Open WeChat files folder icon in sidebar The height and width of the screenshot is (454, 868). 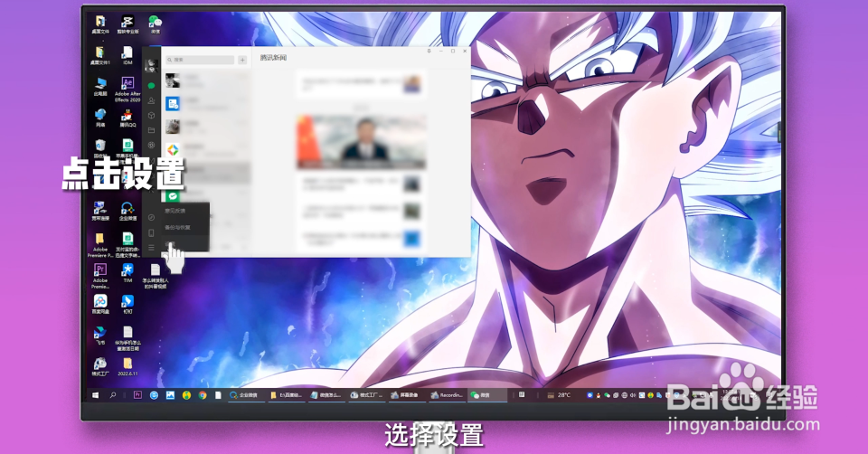(151, 130)
